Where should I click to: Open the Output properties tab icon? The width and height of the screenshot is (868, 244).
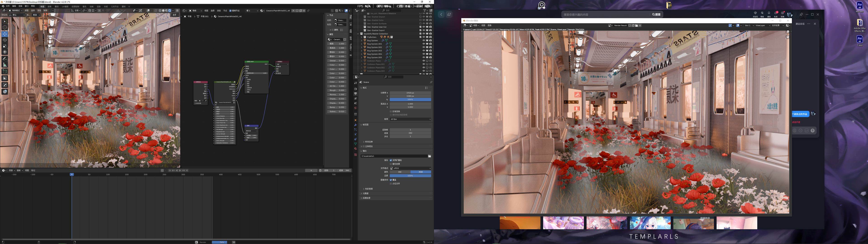(356, 94)
